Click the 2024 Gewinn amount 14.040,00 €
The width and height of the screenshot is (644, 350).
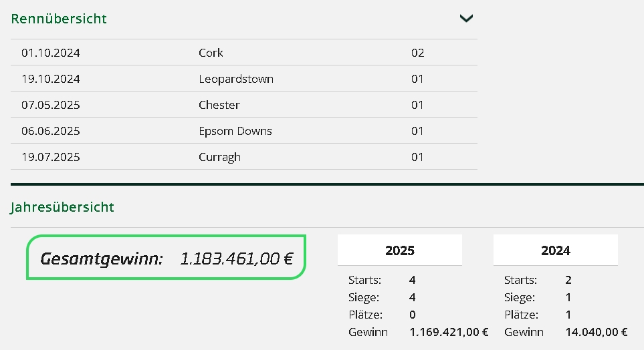(x=596, y=332)
